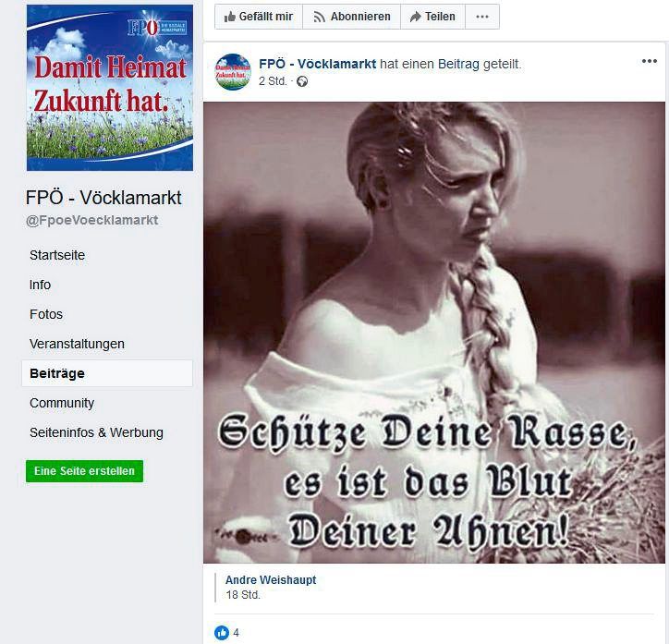The image size is (669, 644).
Task: Select Fotos in the sidebar
Action: (x=46, y=314)
